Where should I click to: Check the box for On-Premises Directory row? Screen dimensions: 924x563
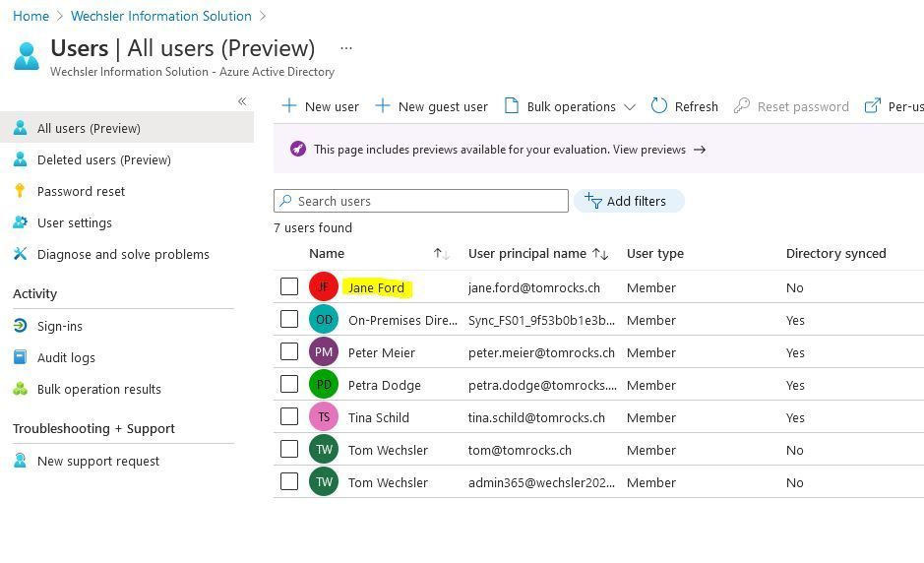point(288,319)
